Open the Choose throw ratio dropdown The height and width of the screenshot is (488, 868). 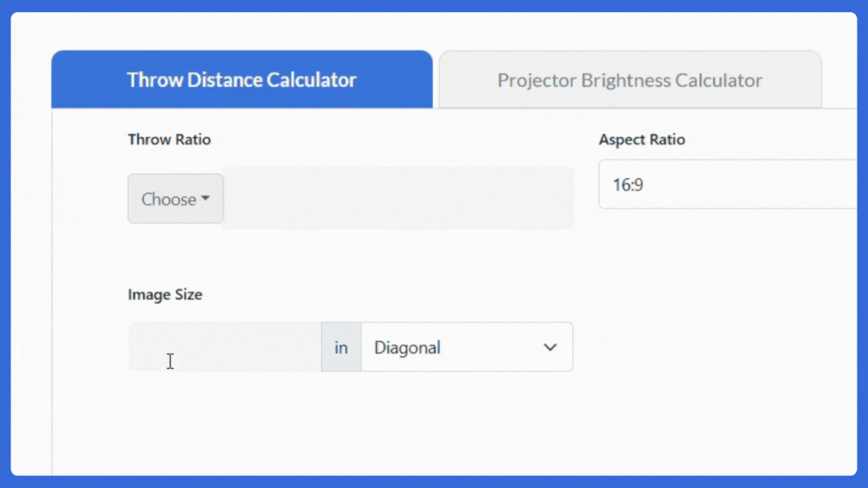(x=175, y=199)
